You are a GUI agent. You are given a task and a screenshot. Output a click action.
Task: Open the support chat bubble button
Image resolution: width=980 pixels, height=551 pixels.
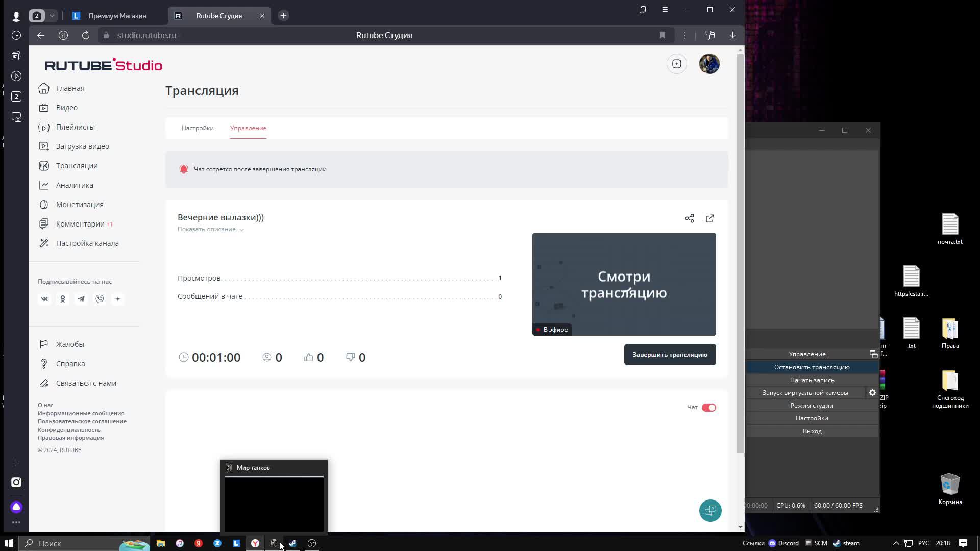click(710, 511)
